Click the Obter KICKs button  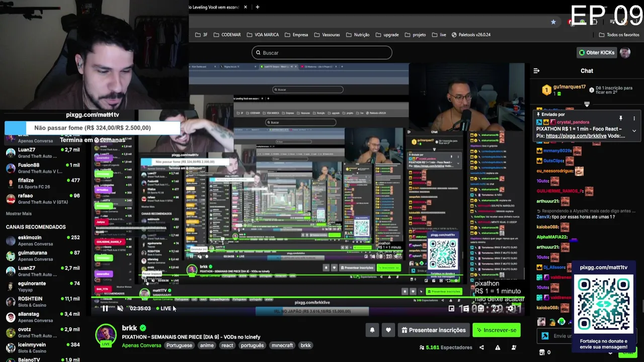597,53
